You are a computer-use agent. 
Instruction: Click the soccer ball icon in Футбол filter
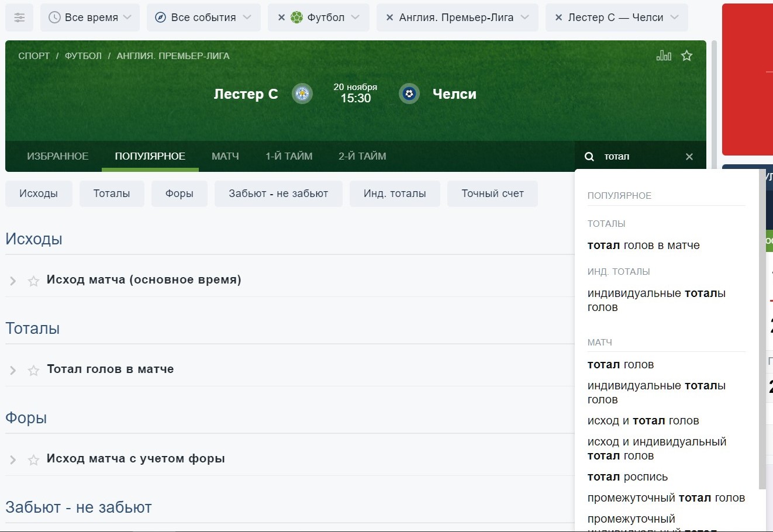pyautogui.click(x=297, y=18)
